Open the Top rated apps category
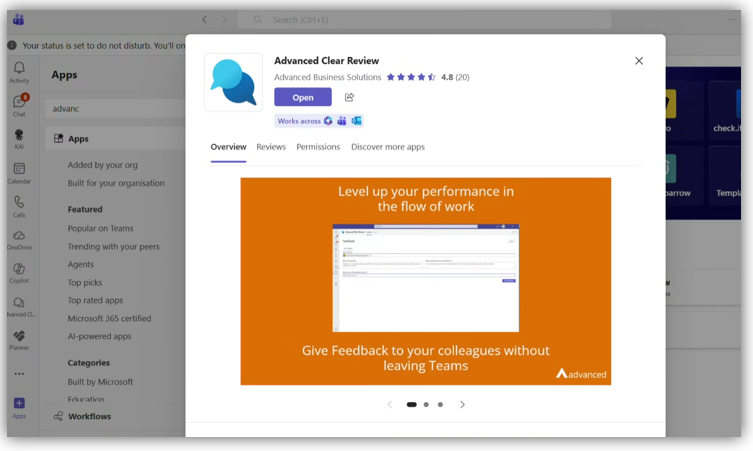 95,300
